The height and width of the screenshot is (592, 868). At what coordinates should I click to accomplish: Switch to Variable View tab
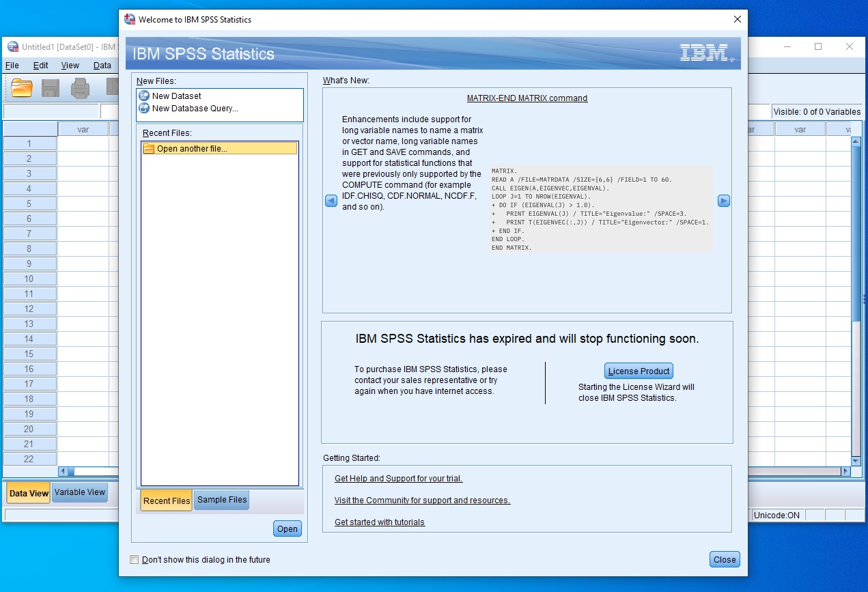click(80, 492)
